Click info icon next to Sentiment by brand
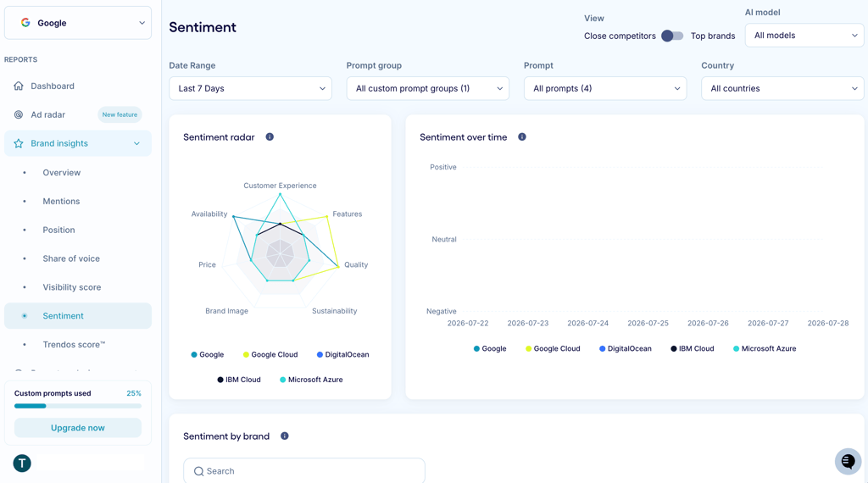This screenshot has width=868, height=483. point(285,436)
